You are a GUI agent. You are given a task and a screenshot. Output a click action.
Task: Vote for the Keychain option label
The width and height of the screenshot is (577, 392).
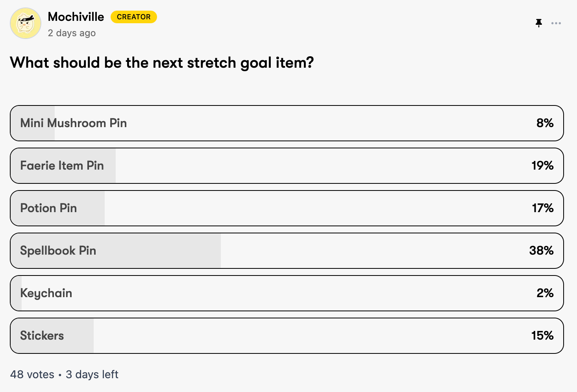[46, 293]
